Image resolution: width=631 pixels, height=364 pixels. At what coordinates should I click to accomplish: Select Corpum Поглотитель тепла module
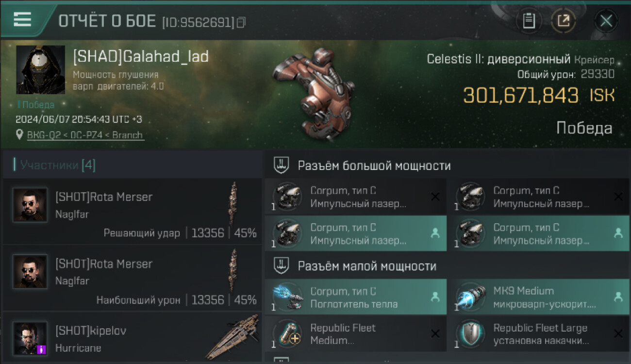[356, 297]
